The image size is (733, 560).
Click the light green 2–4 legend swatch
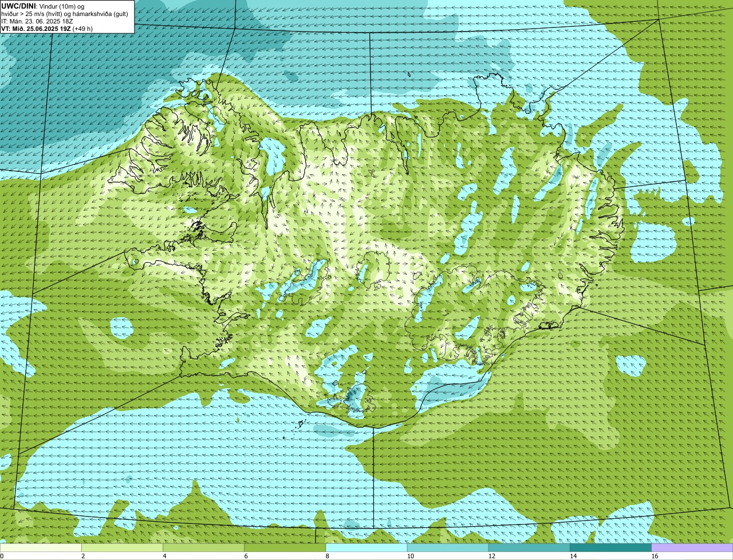(122, 547)
